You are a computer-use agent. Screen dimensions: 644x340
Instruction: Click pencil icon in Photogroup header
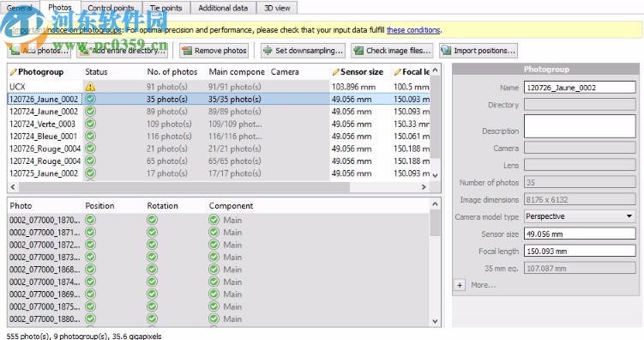[x=13, y=72]
